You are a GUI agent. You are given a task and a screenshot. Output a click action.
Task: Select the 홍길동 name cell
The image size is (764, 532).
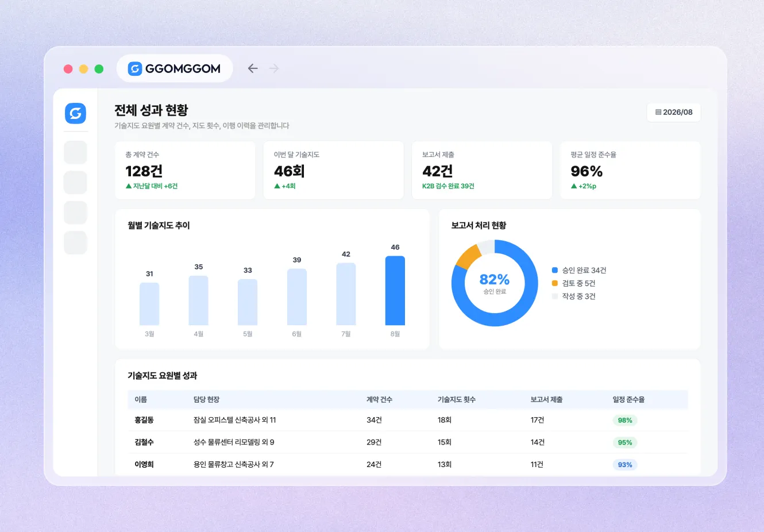tap(144, 420)
